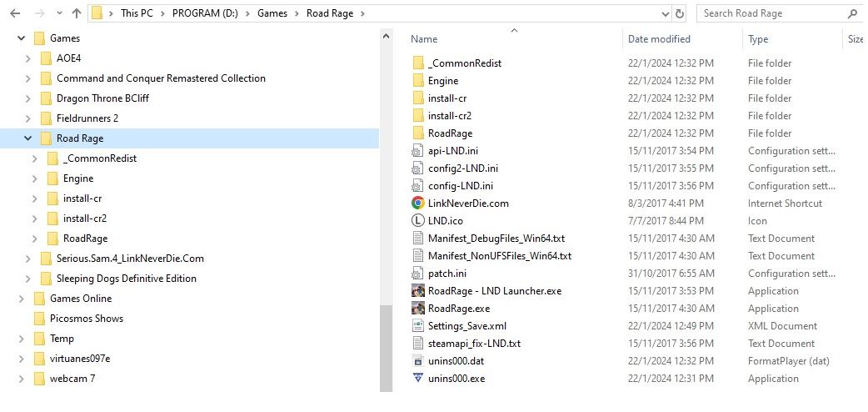The width and height of the screenshot is (868, 412).
Task: Select LinkNeverDie.com Chrome shortcut icon
Action: click(418, 203)
